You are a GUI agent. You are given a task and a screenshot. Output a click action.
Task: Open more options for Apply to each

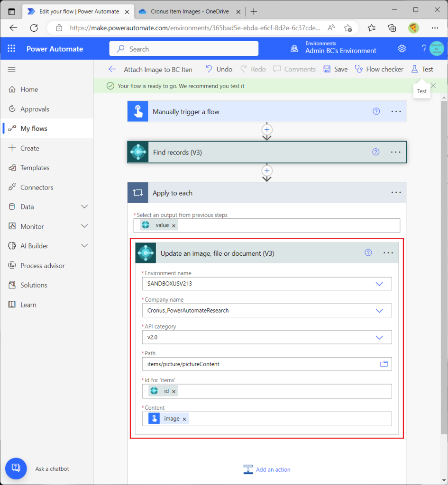396,192
